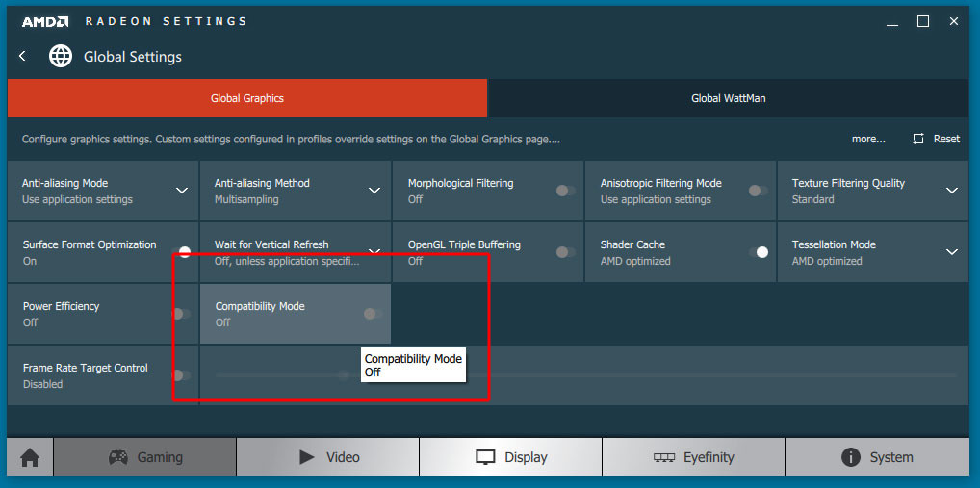Open the Video section
980x488 pixels.
click(328, 457)
